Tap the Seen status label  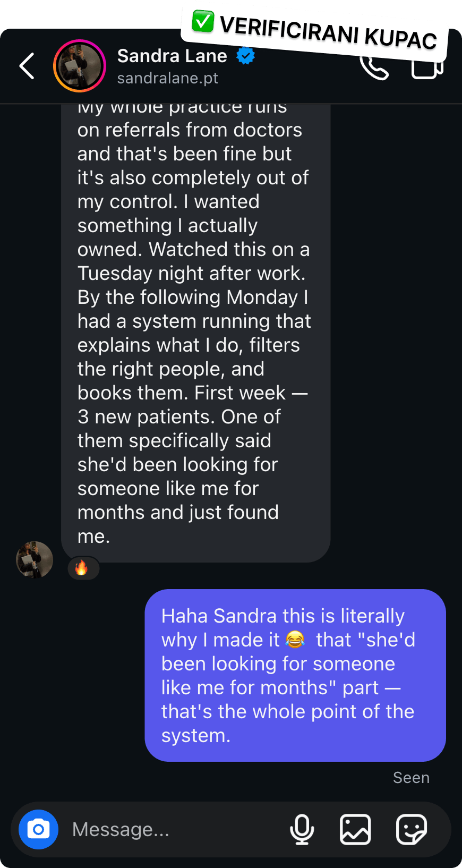[x=411, y=778]
